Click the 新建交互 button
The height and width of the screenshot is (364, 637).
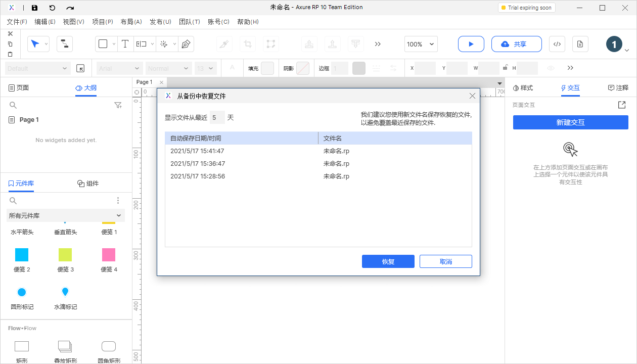[571, 122]
